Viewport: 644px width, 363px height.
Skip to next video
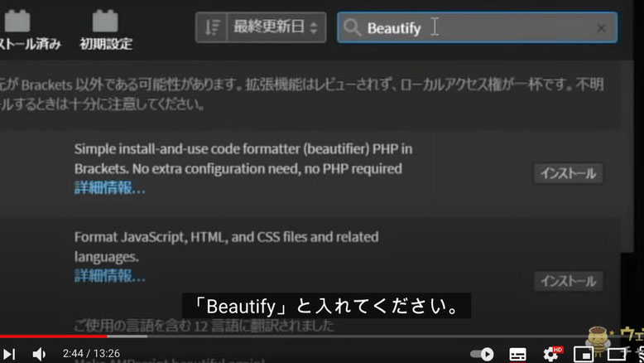tap(9, 354)
